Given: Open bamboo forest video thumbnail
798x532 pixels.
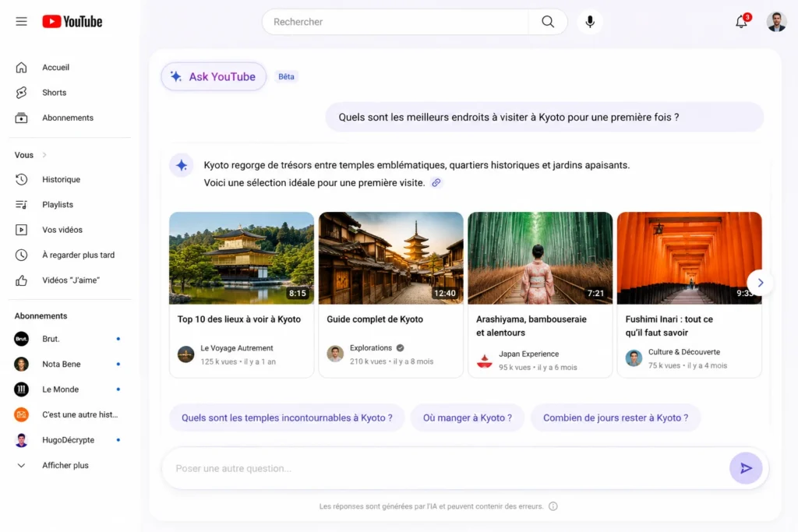Looking at the screenshot, I should tap(540, 258).
